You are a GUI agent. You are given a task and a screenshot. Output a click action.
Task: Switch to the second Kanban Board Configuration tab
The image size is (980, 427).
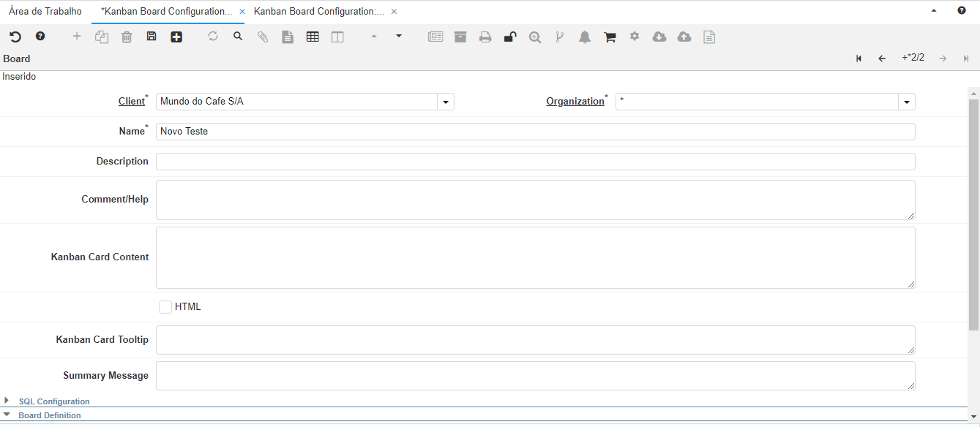pos(319,12)
